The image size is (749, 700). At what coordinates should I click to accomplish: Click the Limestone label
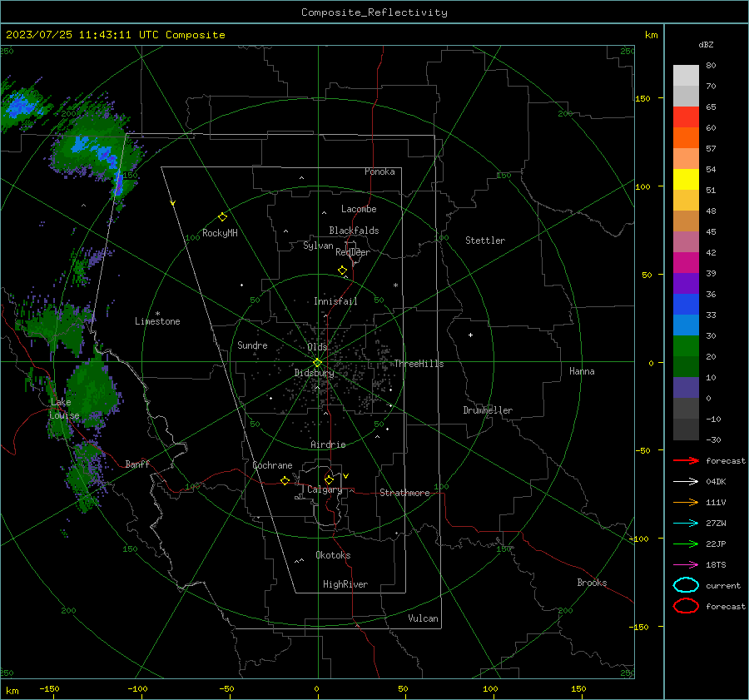[157, 321]
